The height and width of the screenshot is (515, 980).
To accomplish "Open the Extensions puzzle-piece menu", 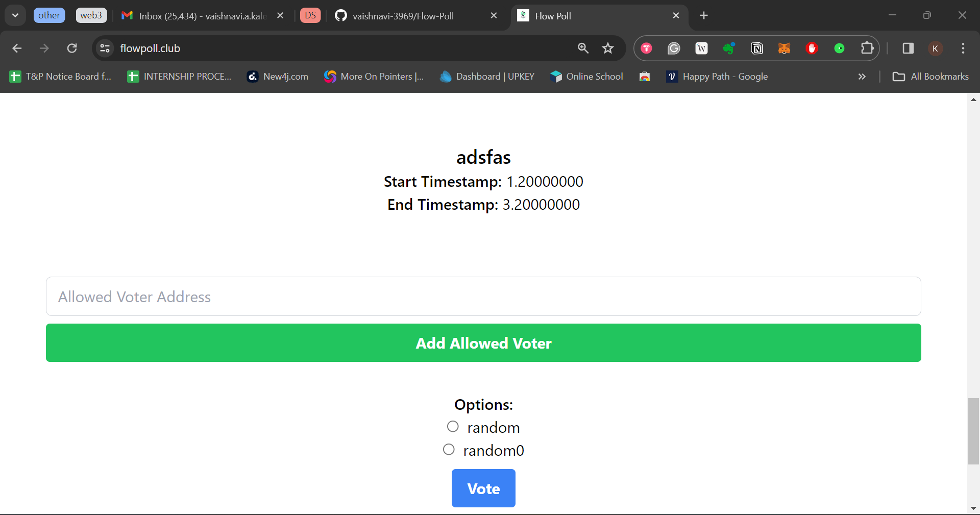I will tap(867, 48).
